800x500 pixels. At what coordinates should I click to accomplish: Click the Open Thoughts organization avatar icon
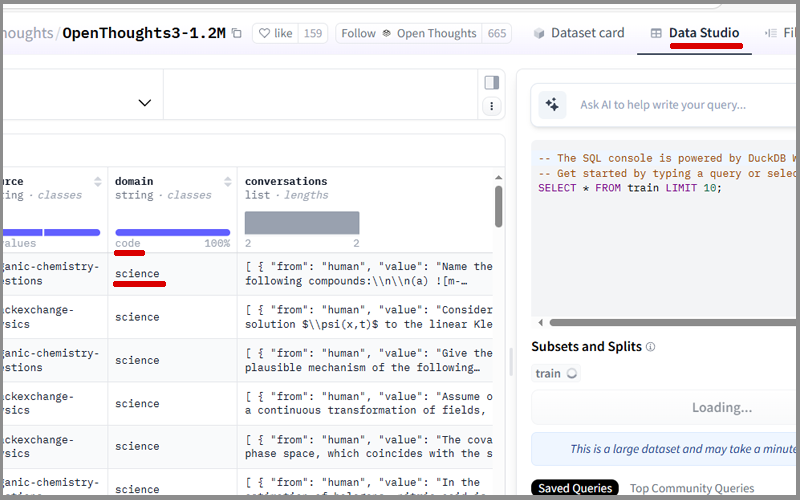[x=387, y=33]
